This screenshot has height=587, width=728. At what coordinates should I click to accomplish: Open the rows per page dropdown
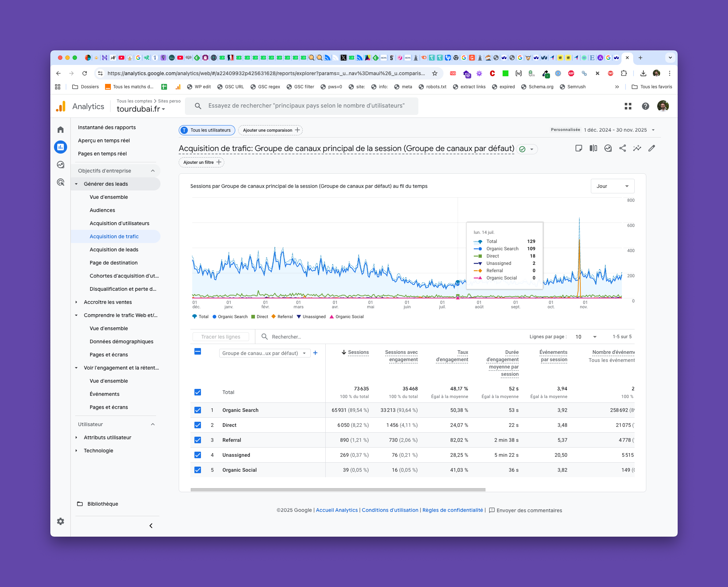pos(586,337)
